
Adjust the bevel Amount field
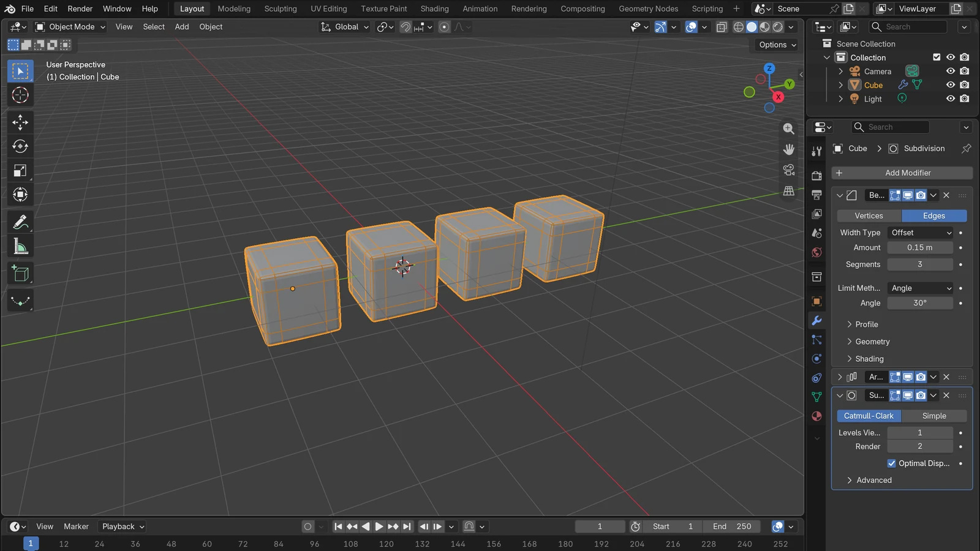point(920,248)
